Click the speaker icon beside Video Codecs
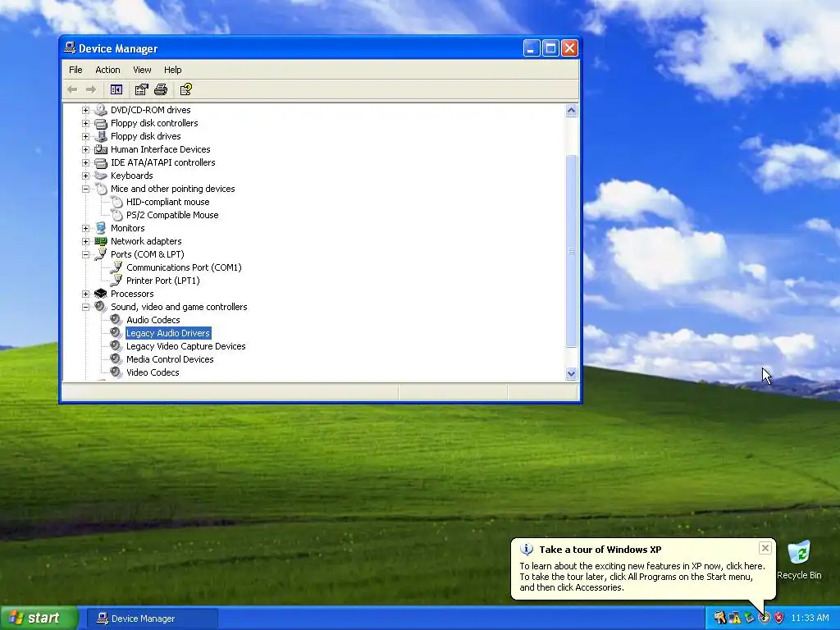Image resolution: width=840 pixels, height=630 pixels. point(116,372)
